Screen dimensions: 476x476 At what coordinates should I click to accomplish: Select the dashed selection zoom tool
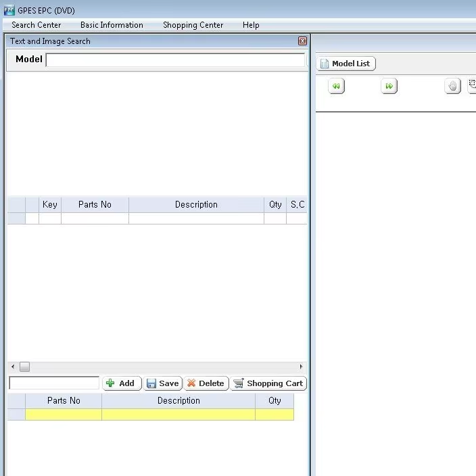tap(472, 86)
